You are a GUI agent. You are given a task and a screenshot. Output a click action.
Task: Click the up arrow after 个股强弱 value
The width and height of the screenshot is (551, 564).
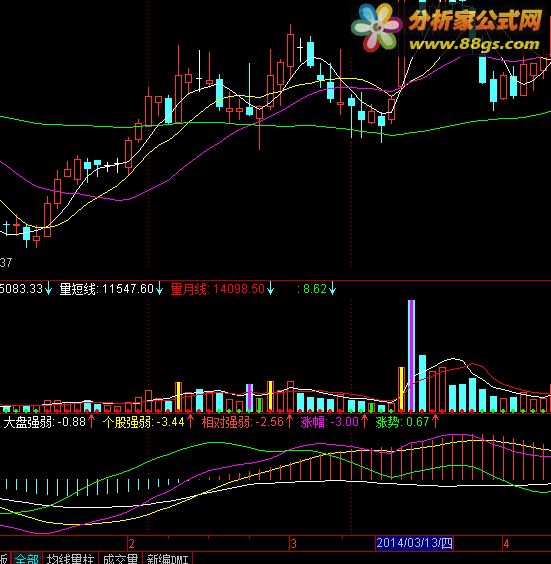pyautogui.click(x=190, y=421)
